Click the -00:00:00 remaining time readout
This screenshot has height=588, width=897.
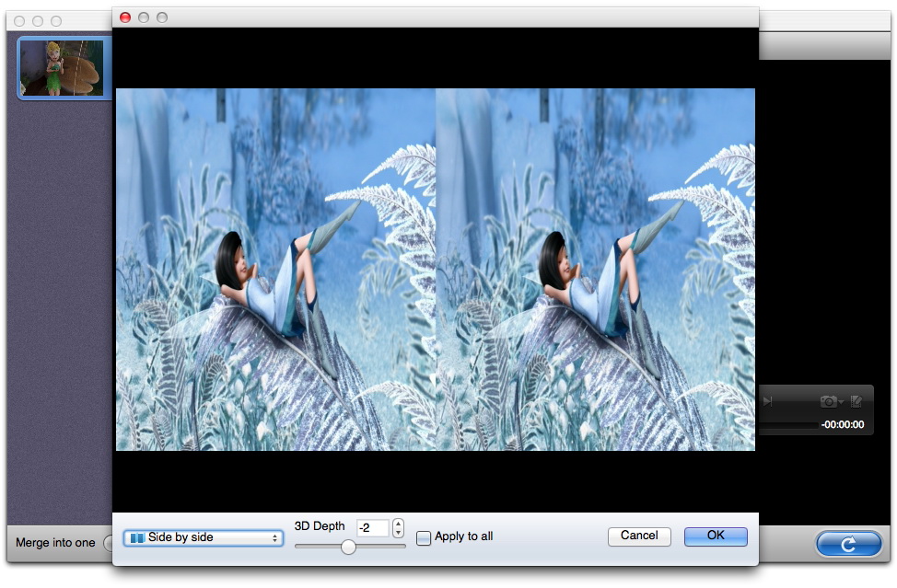point(843,424)
